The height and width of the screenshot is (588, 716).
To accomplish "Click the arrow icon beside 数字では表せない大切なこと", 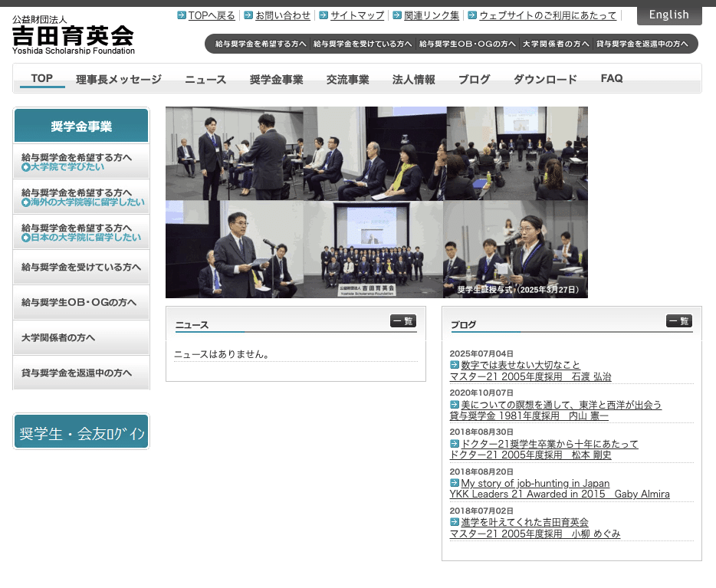I will click(x=455, y=365).
